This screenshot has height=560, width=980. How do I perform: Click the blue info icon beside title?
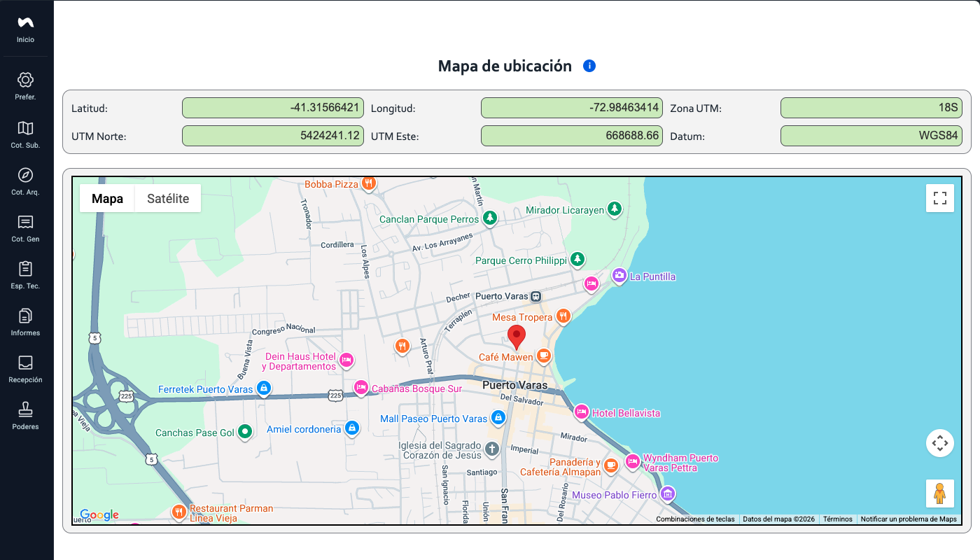[x=589, y=66]
